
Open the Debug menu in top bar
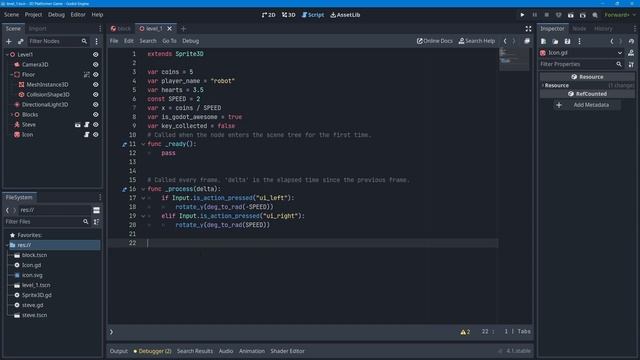(x=56, y=15)
